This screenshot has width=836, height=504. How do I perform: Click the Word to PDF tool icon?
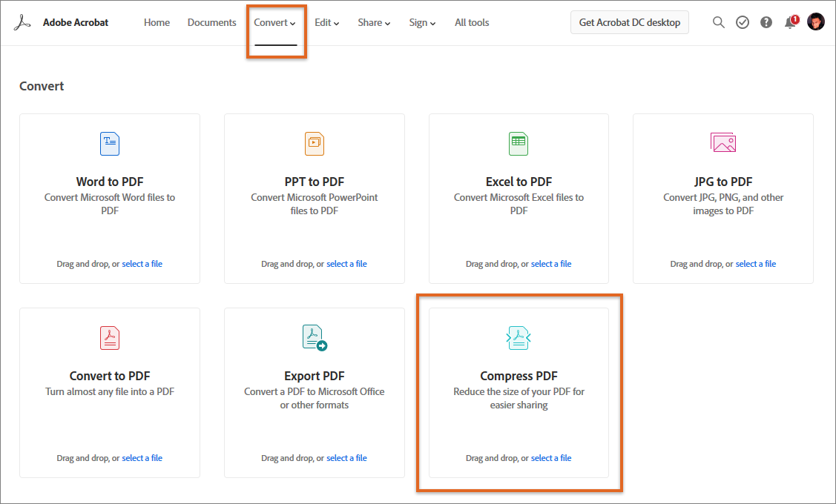click(x=109, y=143)
